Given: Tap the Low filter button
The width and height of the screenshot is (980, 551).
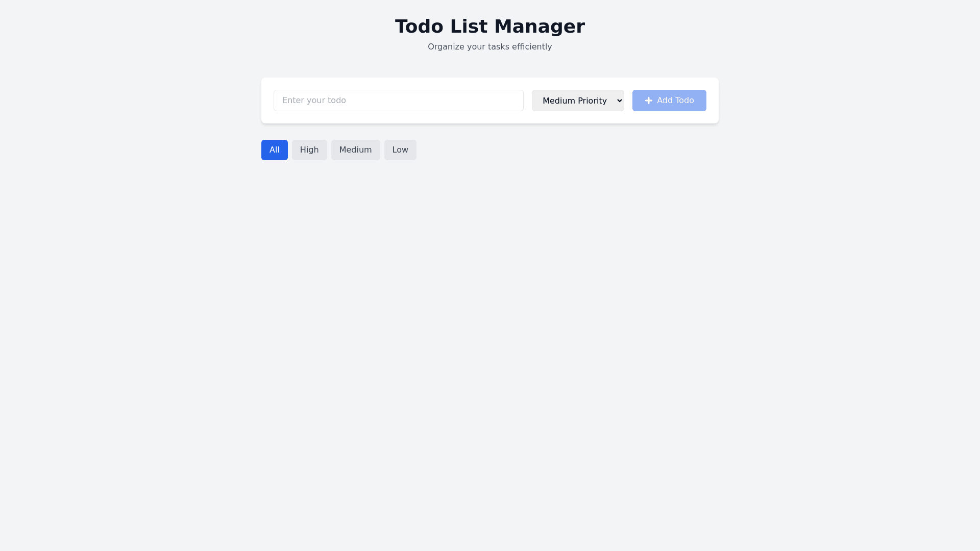Looking at the screenshot, I should (400, 150).
